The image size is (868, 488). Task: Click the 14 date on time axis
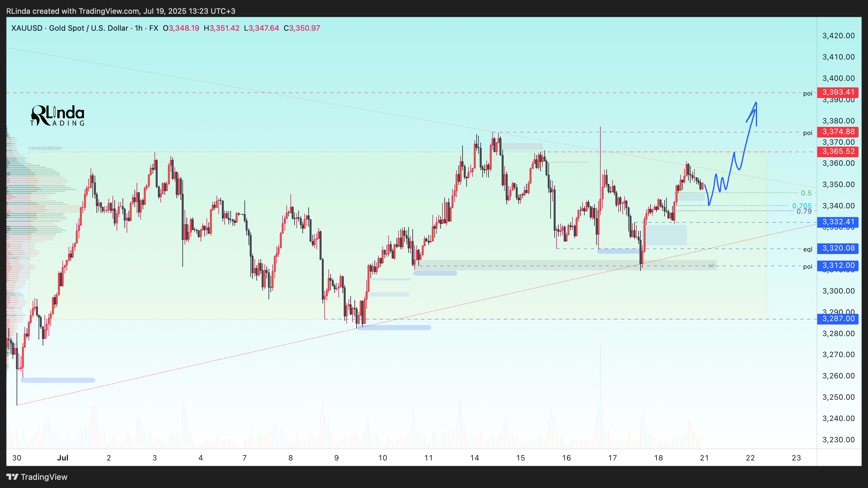(x=474, y=458)
